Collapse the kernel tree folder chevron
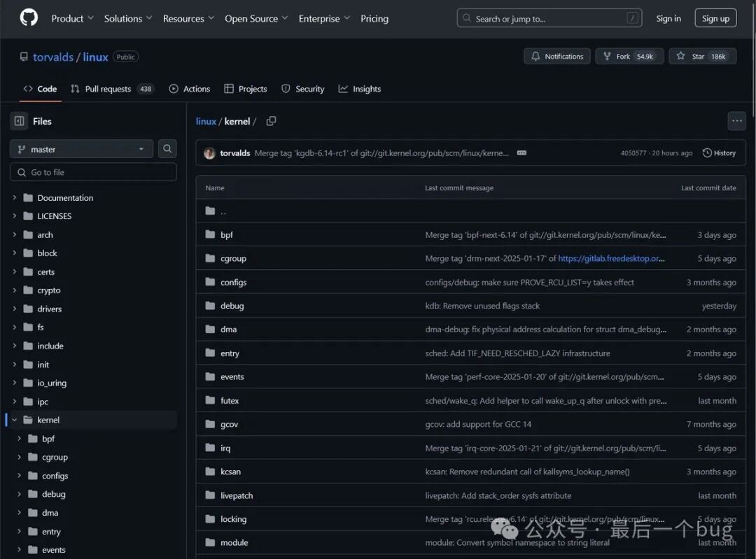Viewport: 756px width, 559px height. click(15, 420)
